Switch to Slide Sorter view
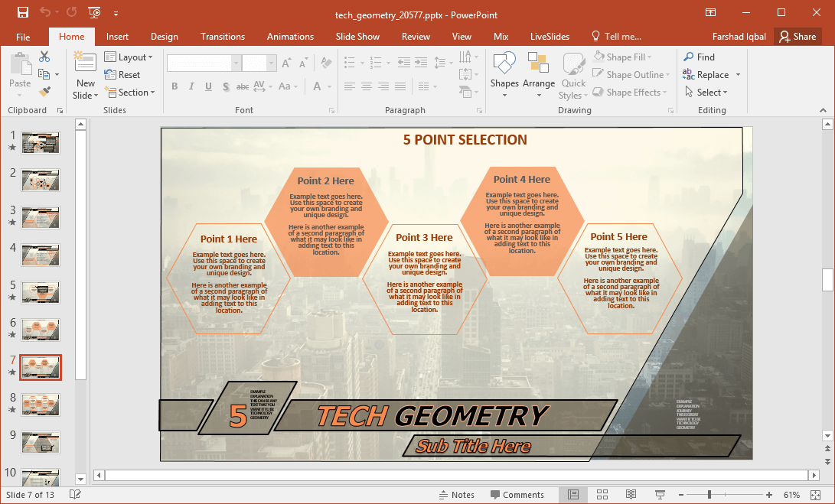Image resolution: width=835 pixels, height=504 pixels. tap(602, 495)
